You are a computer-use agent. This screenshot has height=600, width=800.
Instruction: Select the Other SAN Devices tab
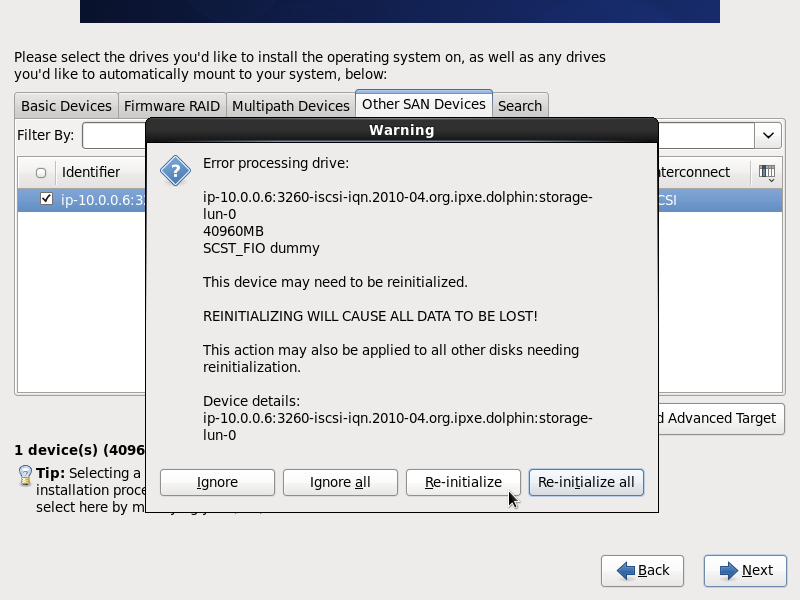(x=424, y=104)
